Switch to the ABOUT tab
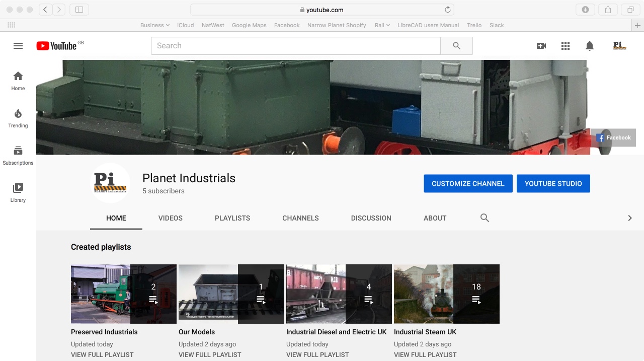Image resolution: width=644 pixels, height=361 pixels. coord(435,218)
